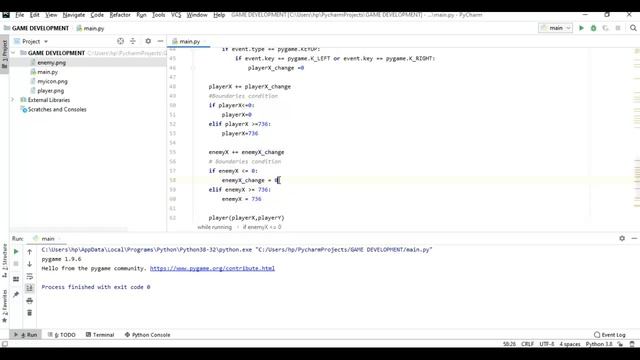Open pygame contribute link in console
Image resolution: width=640 pixels, height=360 pixels.
pyautogui.click(x=212, y=268)
